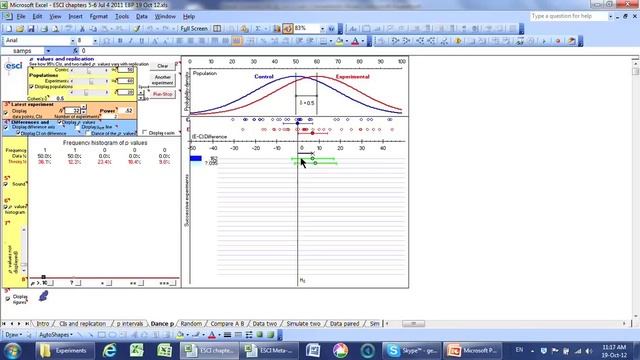Toggle Display data points, CIs checkbox

click(6, 113)
